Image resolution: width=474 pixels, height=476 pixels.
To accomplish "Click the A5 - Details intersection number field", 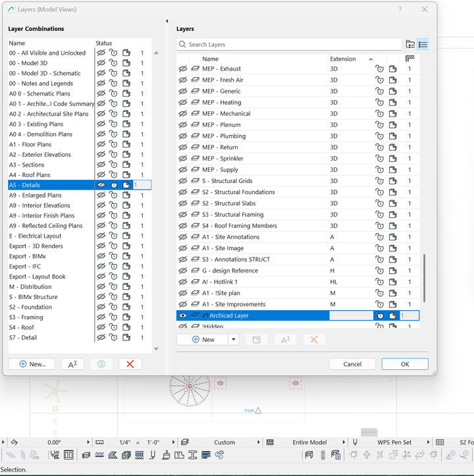I will click(142, 185).
